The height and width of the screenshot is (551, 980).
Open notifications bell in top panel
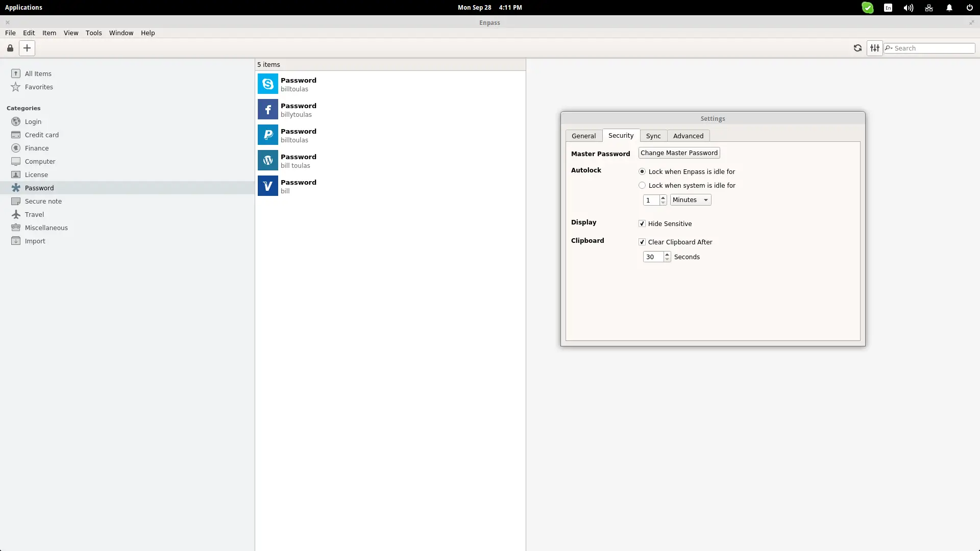tap(949, 8)
